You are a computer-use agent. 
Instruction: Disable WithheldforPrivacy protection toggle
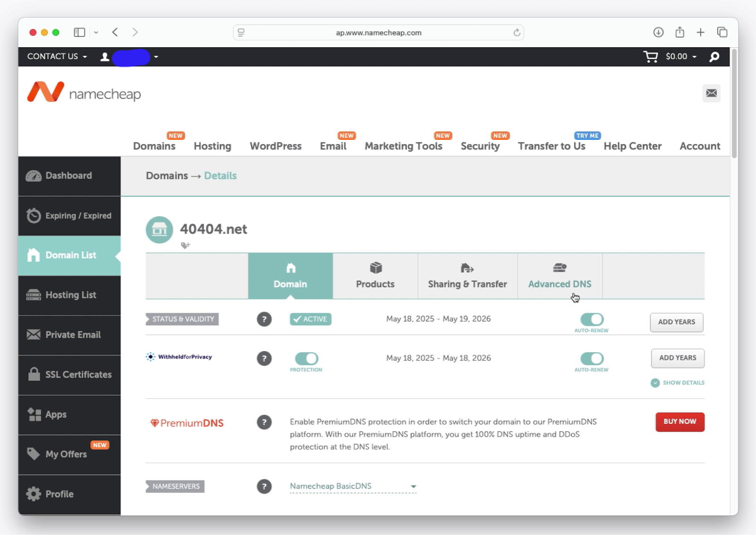(306, 359)
